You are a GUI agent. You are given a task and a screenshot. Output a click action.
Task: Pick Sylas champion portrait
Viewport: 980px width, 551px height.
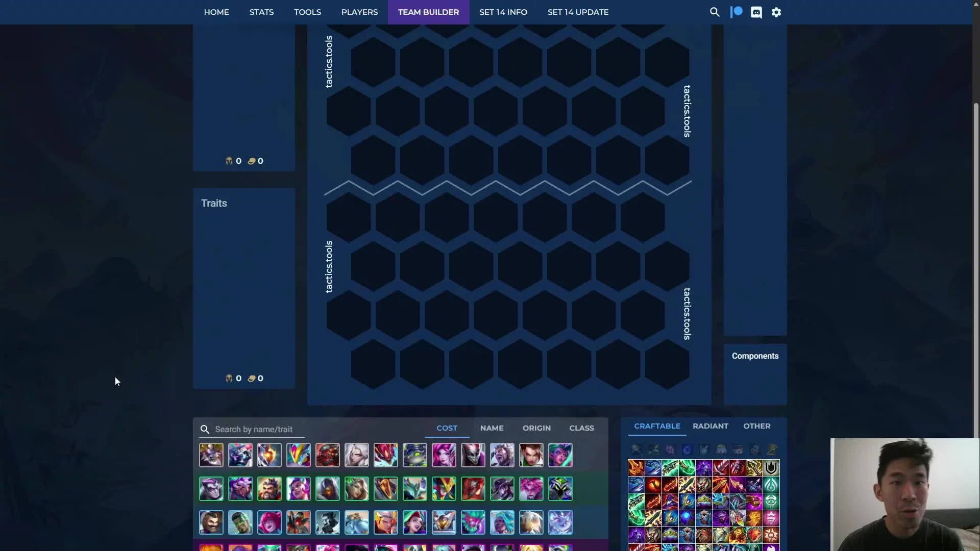[502, 455]
